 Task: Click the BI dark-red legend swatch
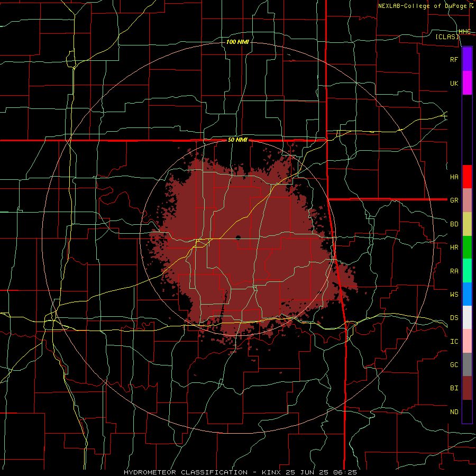[467, 388]
